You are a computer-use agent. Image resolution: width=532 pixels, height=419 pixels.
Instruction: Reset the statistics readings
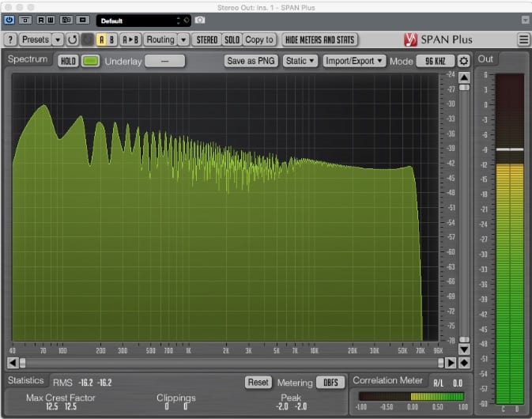click(258, 383)
